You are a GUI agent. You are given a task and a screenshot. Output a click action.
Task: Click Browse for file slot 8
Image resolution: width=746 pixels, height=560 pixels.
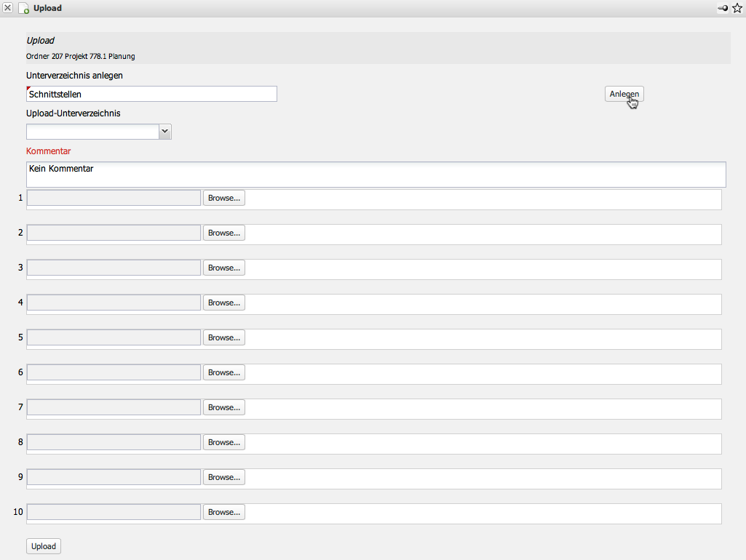click(x=223, y=442)
